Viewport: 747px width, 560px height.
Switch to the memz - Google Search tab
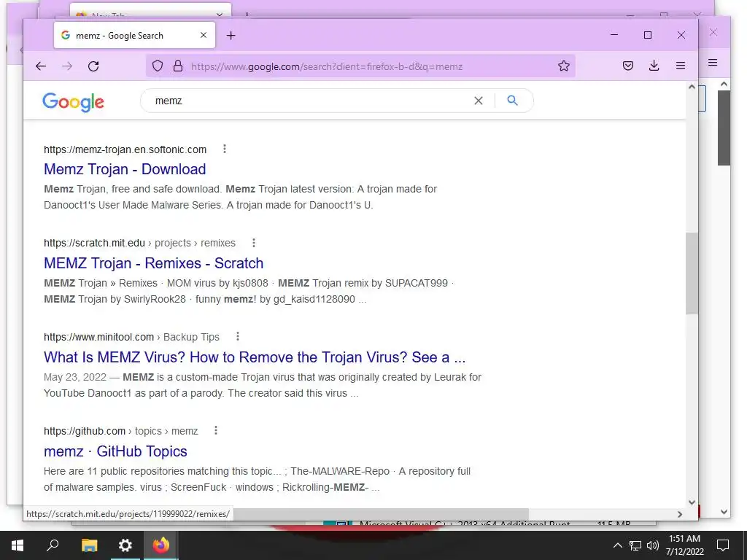point(135,35)
